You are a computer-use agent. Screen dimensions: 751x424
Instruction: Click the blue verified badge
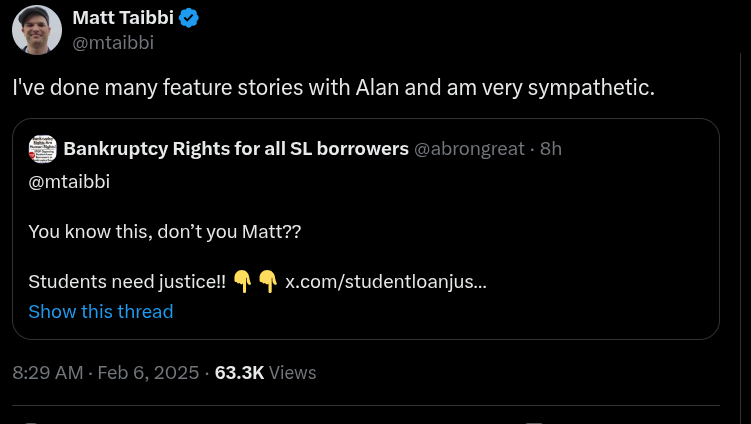tap(188, 18)
